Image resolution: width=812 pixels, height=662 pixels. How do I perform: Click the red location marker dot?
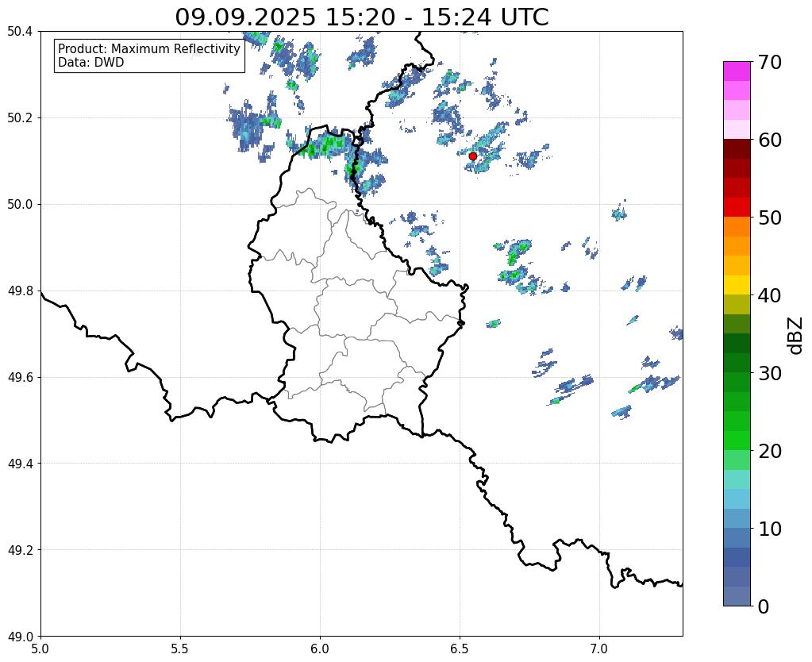[473, 156]
